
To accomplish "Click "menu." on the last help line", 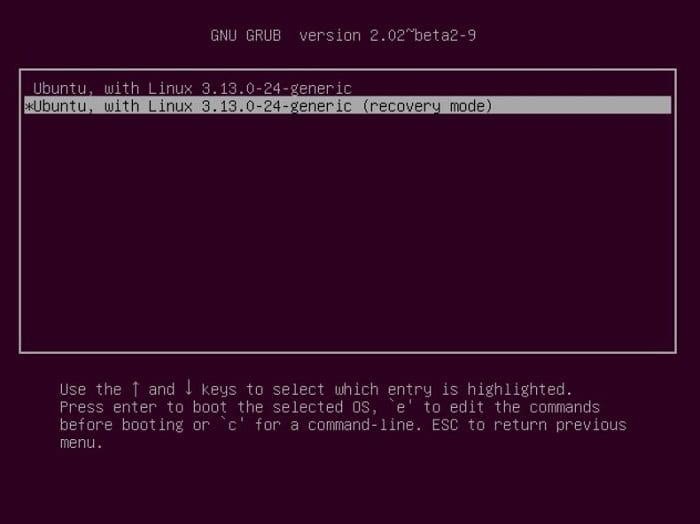I will pos(81,442).
